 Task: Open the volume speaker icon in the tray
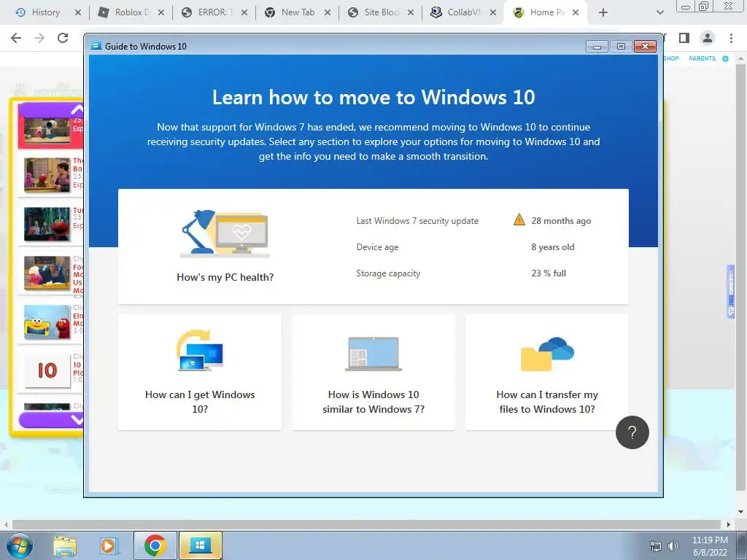click(673, 546)
